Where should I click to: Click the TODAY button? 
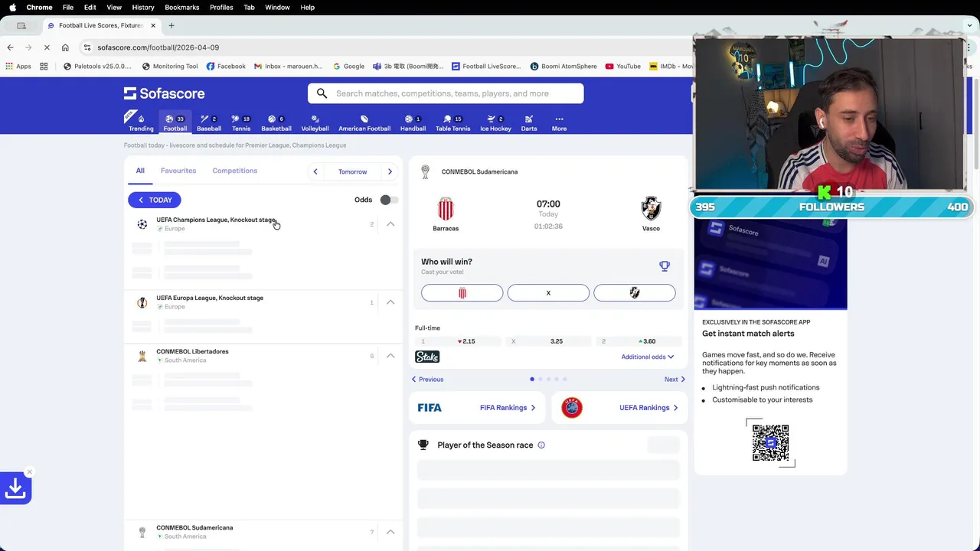[155, 200]
